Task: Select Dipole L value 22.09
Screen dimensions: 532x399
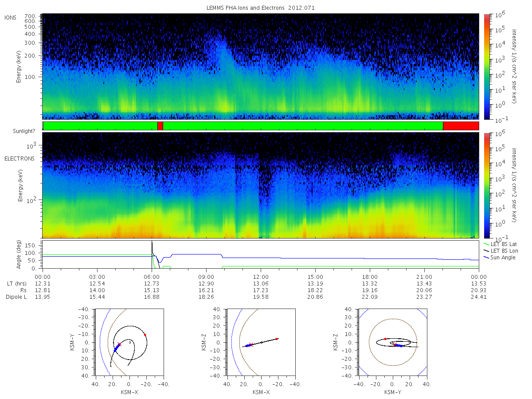Action: click(370, 297)
